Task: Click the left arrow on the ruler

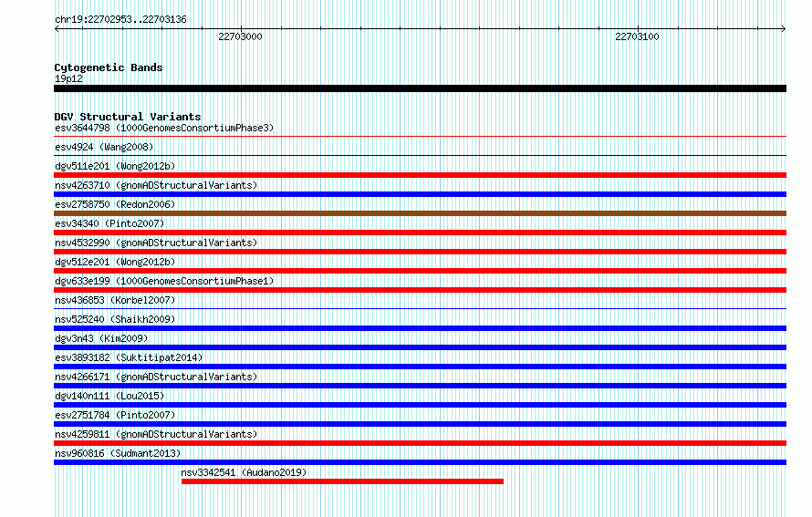Action: click(57, 29)
